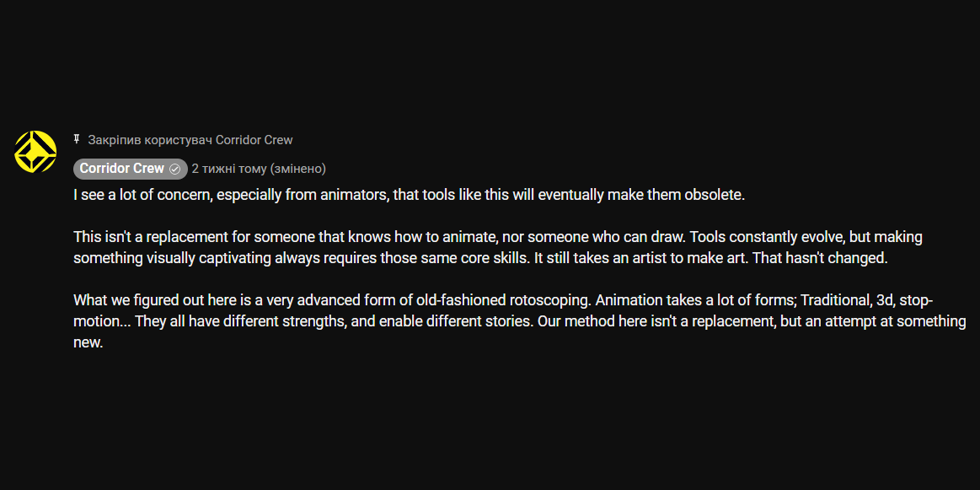The height and width of the screenshot is (490, 980).
Task: Click the sentence starting 'I see a lot of concern'
Action: point(410,196)
